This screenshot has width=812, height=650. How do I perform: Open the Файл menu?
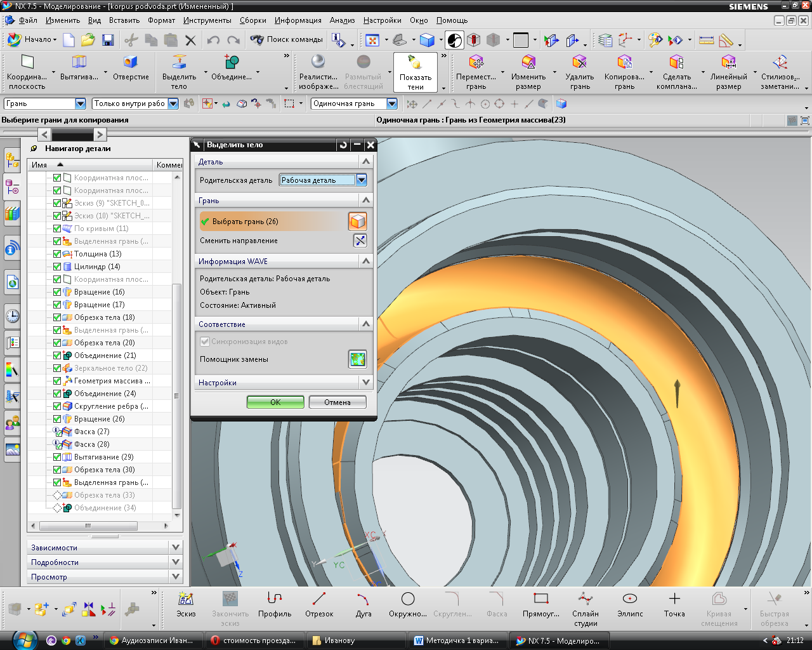(x=28, y=20)
